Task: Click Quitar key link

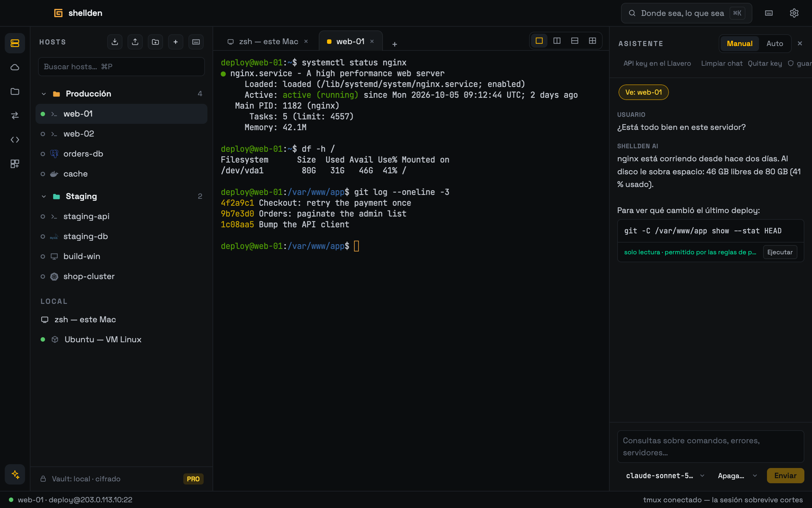Action: click(765, 63)
